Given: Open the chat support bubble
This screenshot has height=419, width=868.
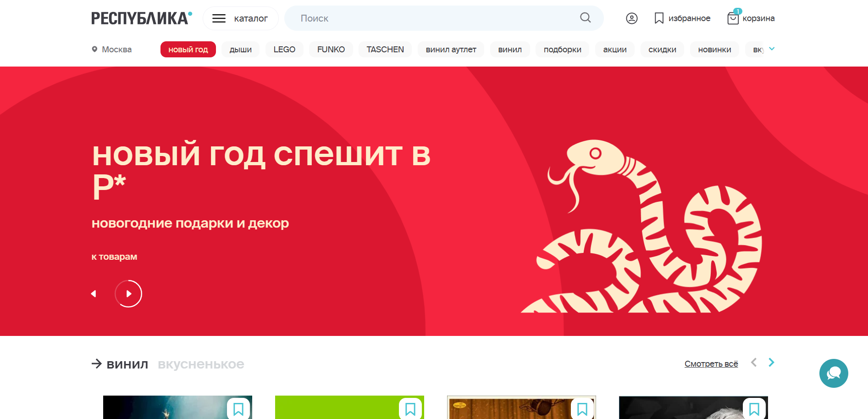Looking at the screenshot, I should [834, 373].
